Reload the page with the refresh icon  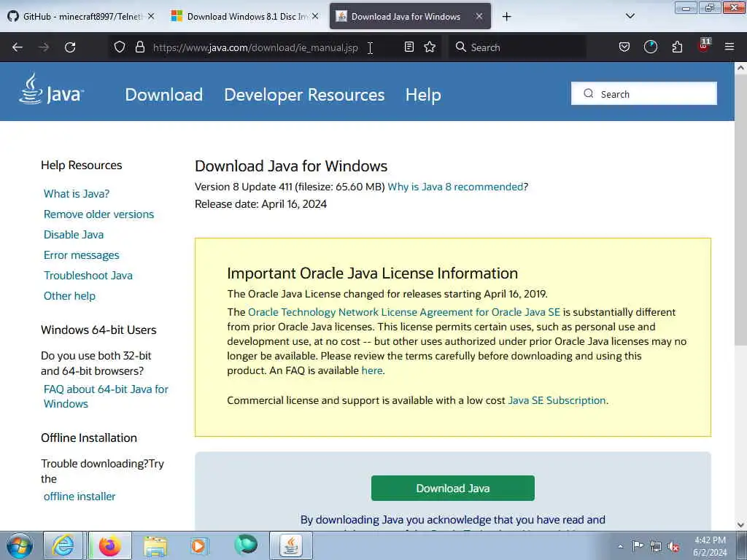[70, 47]
